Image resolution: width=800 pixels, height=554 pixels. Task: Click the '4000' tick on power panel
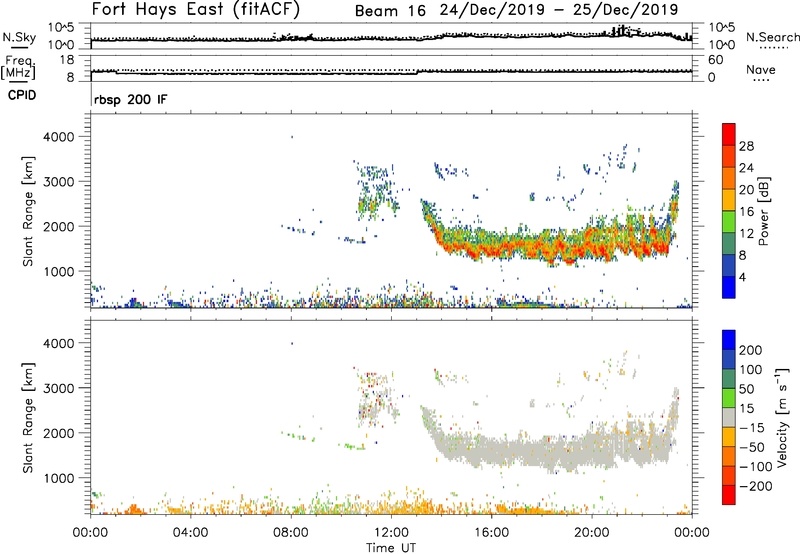click(58, 137)
